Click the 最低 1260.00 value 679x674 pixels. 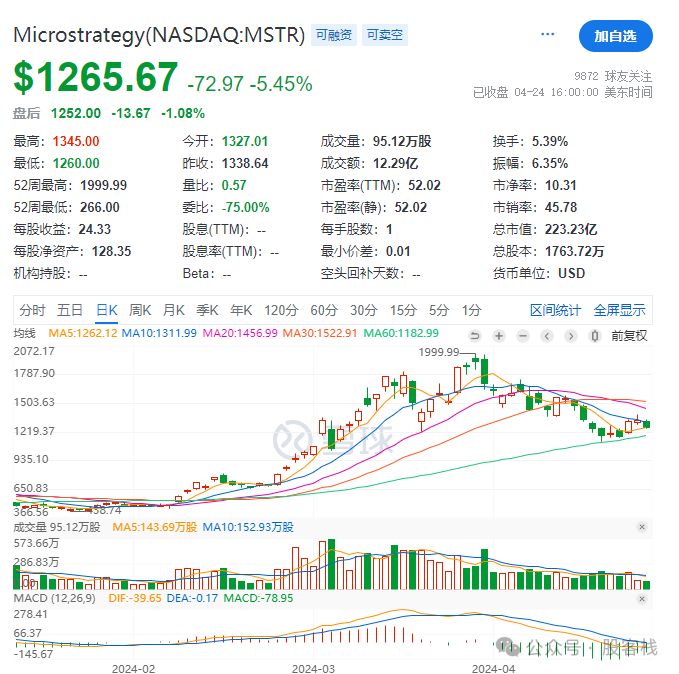(x=76, y=163)
